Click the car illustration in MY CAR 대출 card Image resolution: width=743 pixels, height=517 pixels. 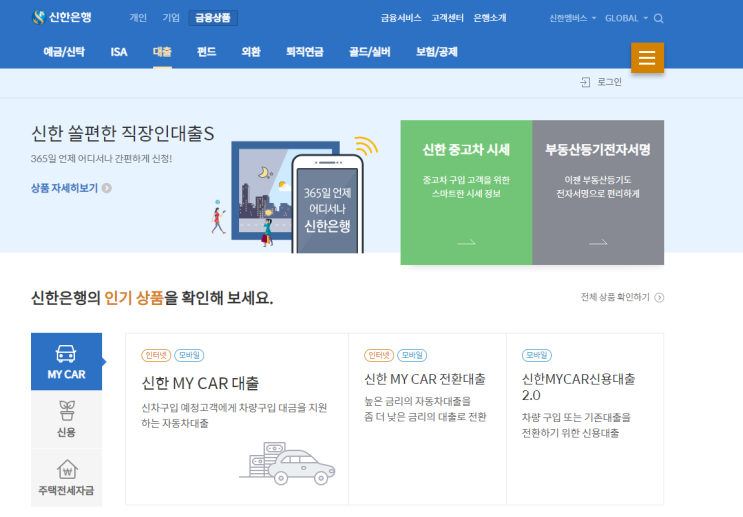[287, 463]
